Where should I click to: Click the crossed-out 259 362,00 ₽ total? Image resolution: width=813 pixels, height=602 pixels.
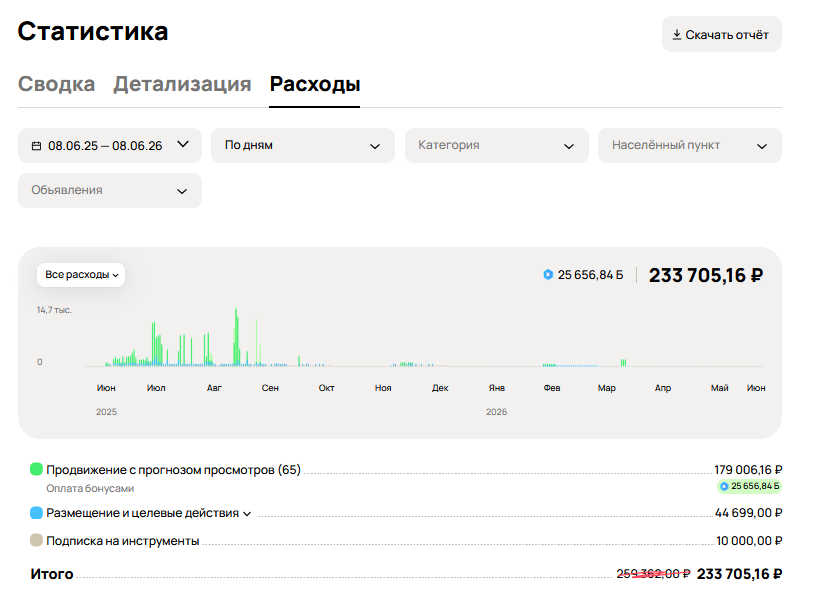pos(653,573)
